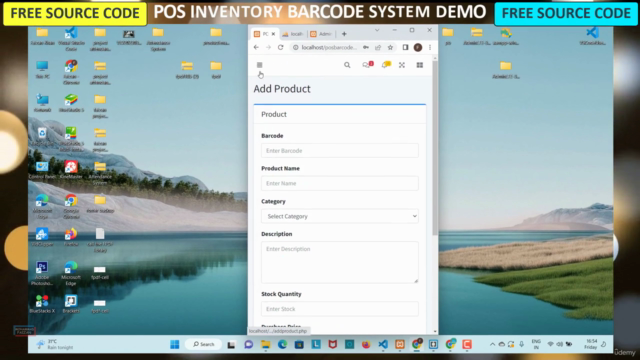Screen dimensions: 640x360
Task: Click the Add Product heading
Action: 282,89
